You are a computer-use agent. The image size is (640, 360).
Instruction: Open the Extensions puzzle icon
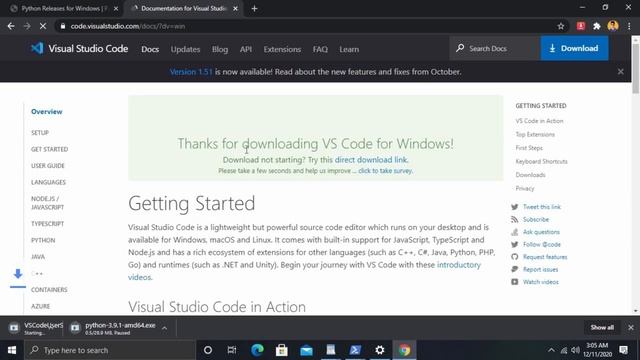597,26
